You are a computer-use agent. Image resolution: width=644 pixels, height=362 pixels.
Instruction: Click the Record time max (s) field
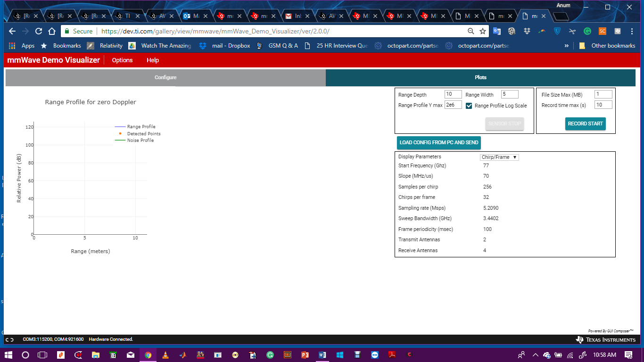point(603,105)
